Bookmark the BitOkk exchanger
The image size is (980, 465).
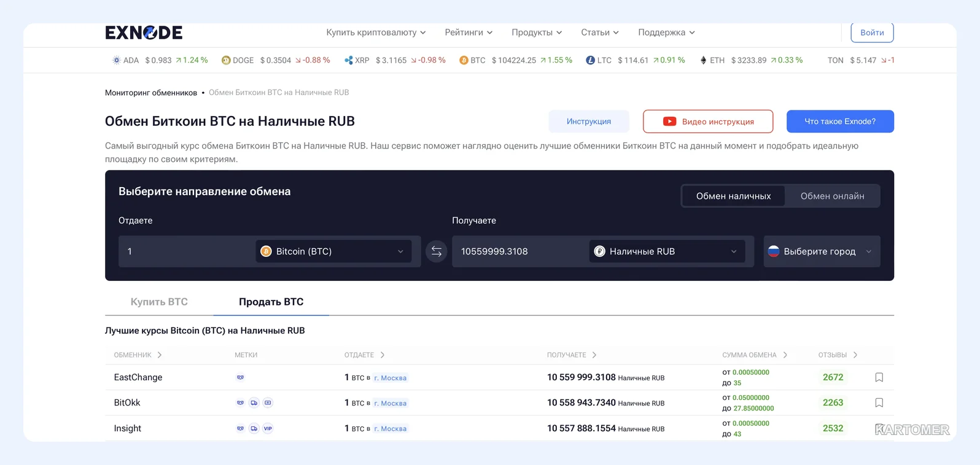pos(879,403)
